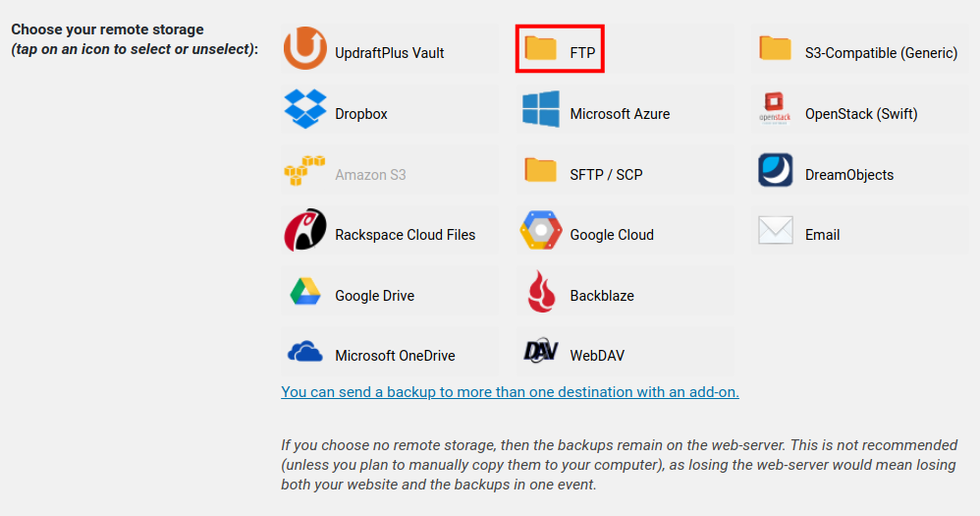Click the Amazon S3 cubes icon
The height and width of the screenshot is (516, 980).
[304, 171]
